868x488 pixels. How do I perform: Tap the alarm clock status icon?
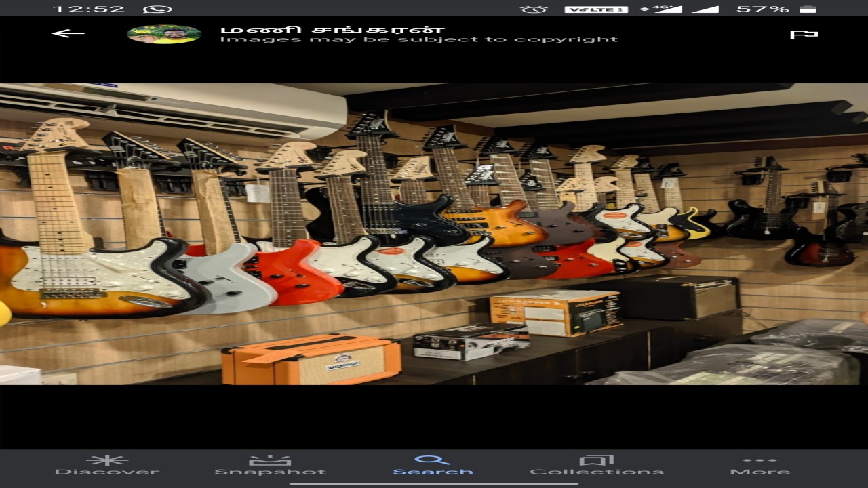[x=534, y=9]
